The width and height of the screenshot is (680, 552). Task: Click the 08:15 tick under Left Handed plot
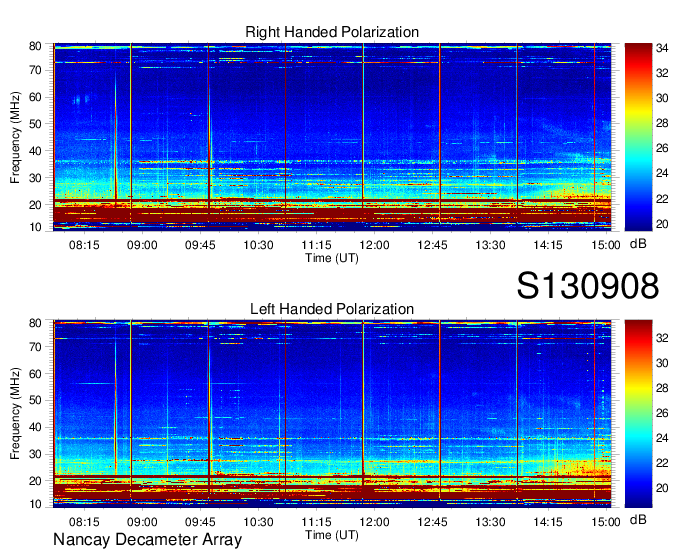[x=84, y=522]
